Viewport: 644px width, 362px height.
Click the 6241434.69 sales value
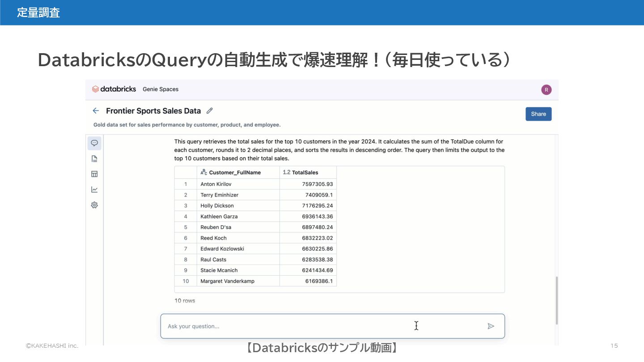pyautogui.click(x=317, y=270)
